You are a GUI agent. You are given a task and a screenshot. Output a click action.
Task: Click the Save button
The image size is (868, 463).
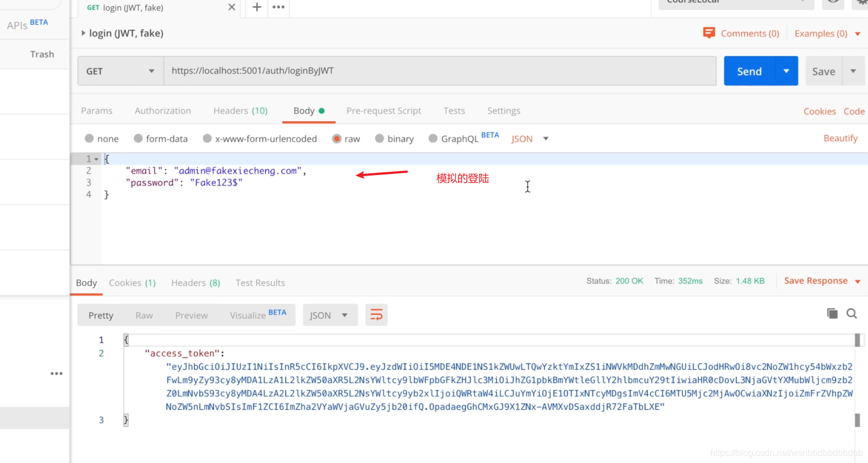[x=824, y=71]
